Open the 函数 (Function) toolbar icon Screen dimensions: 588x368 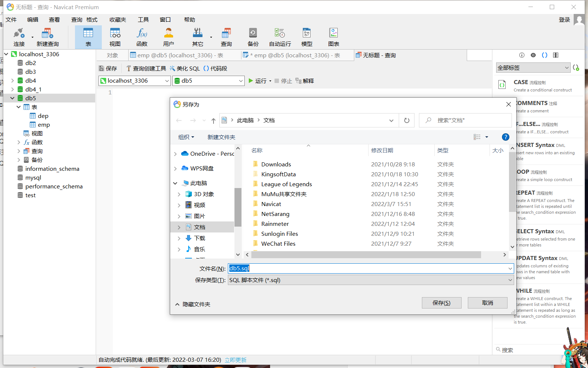click(x=142, y=37)
